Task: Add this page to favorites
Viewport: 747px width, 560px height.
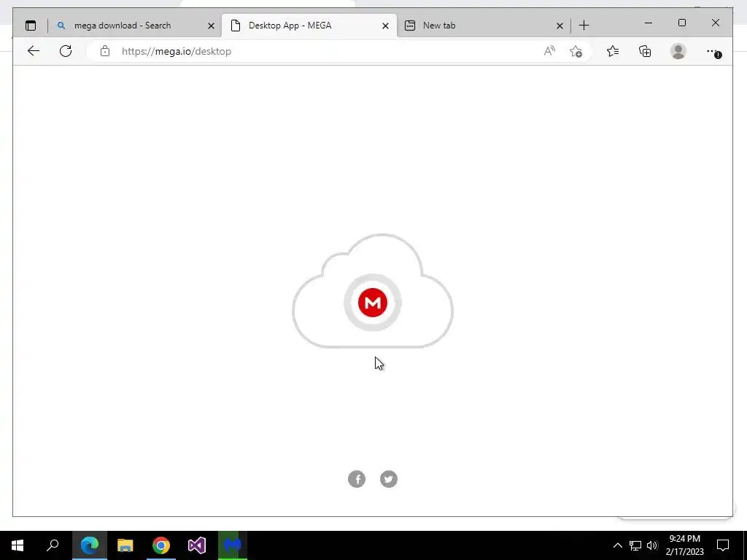Action: (576, 51)
